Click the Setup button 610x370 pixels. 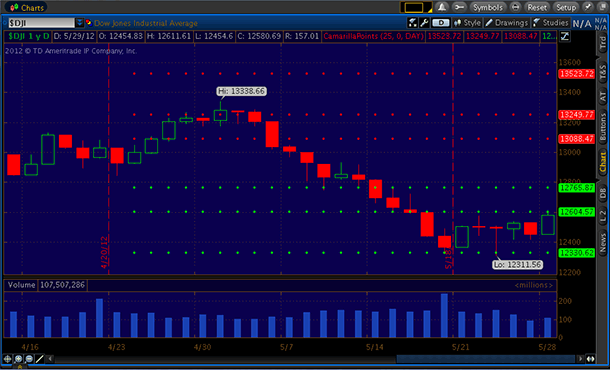(x=566, y=7)
